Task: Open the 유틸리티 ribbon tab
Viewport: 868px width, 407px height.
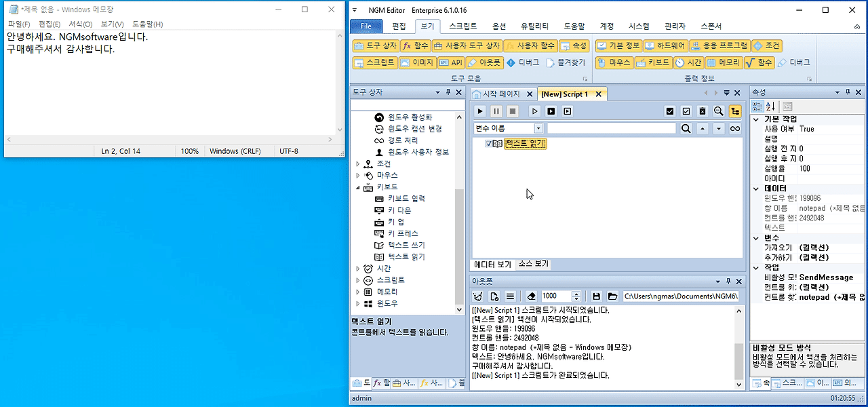Action: (x=534, y=26)
